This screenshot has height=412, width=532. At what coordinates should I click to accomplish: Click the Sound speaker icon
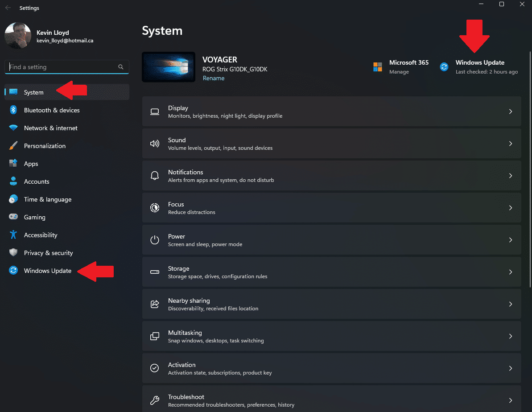pyautogui.click(x=155, y=144)
